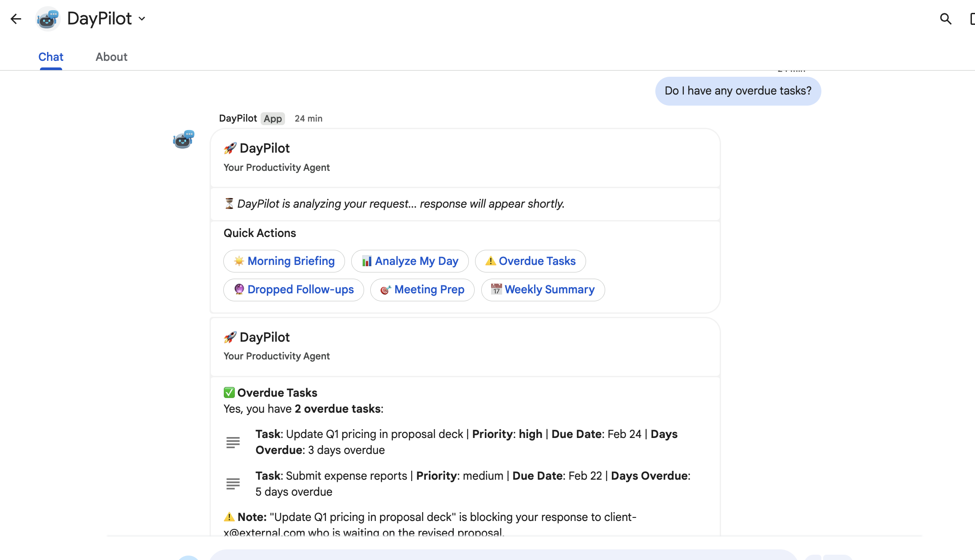This screenshot has width=975, height=560.
Task: Click the DayPilot bot avatar beside message
Action: 183,139
